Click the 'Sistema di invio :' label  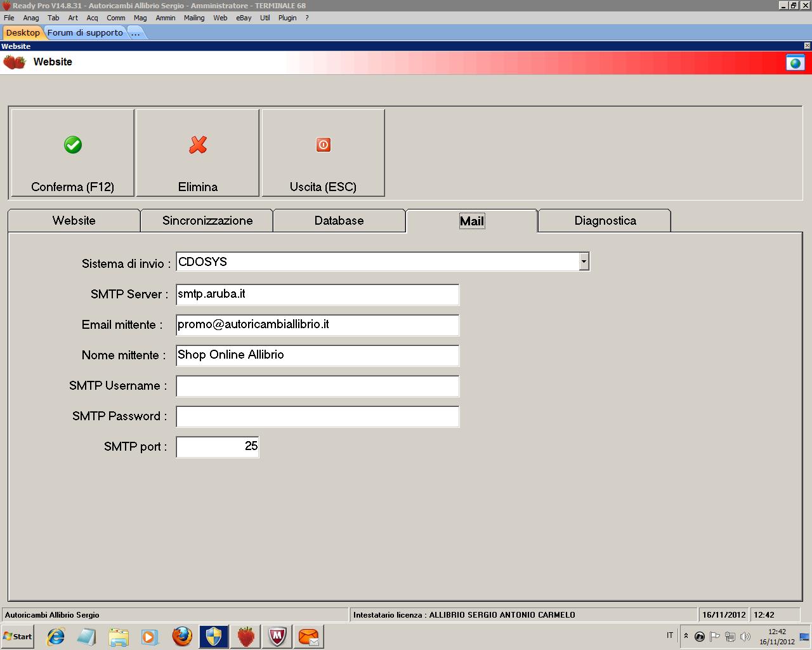click(126, 263)
